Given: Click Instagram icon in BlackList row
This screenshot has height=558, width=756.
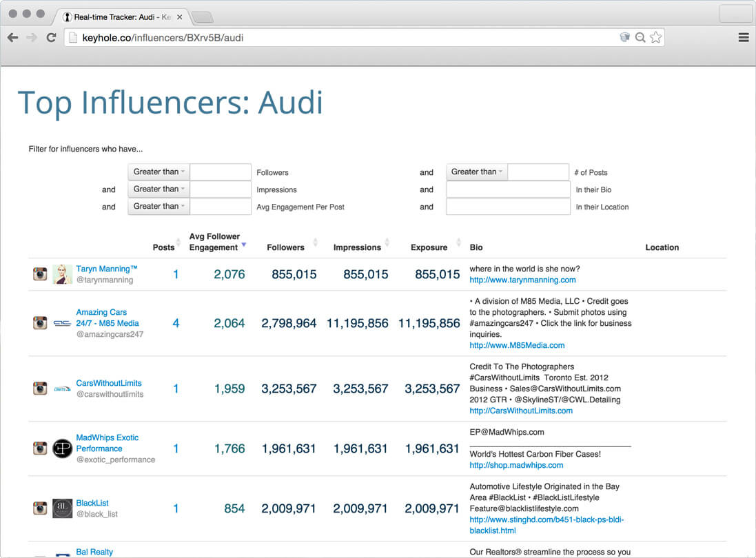Looking at the screenshot, I should (x=40, y=508).
